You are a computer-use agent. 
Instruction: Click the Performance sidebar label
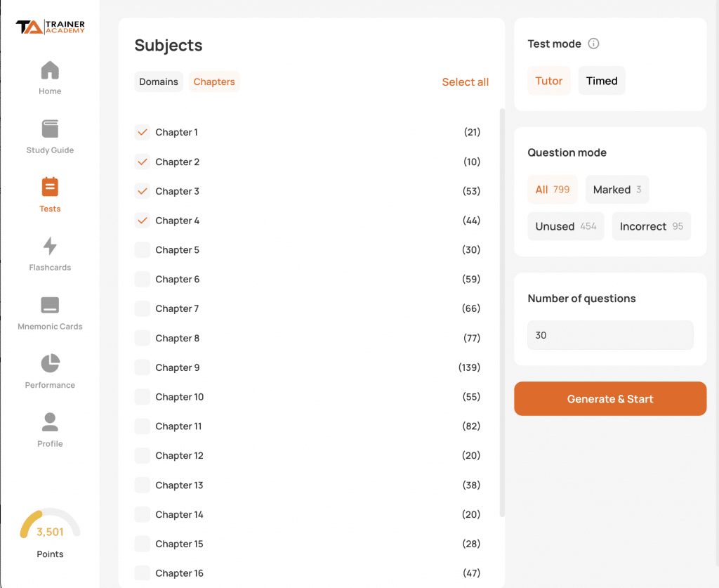click(50, 385)
